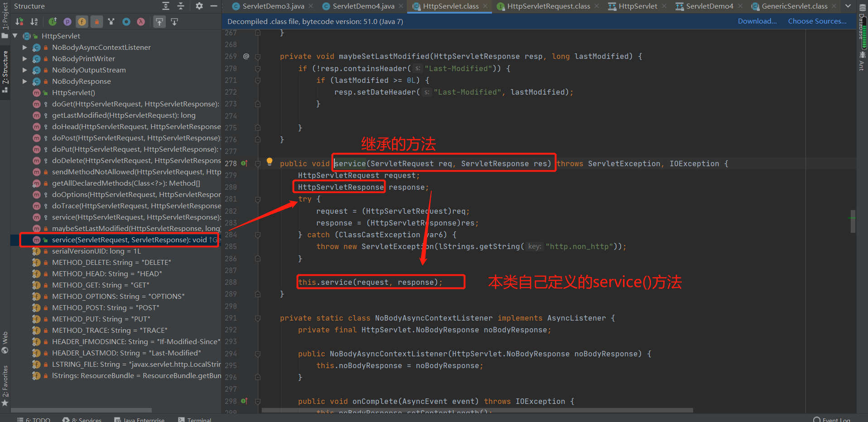Open the 1: Project side tab
868x422 pixels.
(x=5, y=20)
